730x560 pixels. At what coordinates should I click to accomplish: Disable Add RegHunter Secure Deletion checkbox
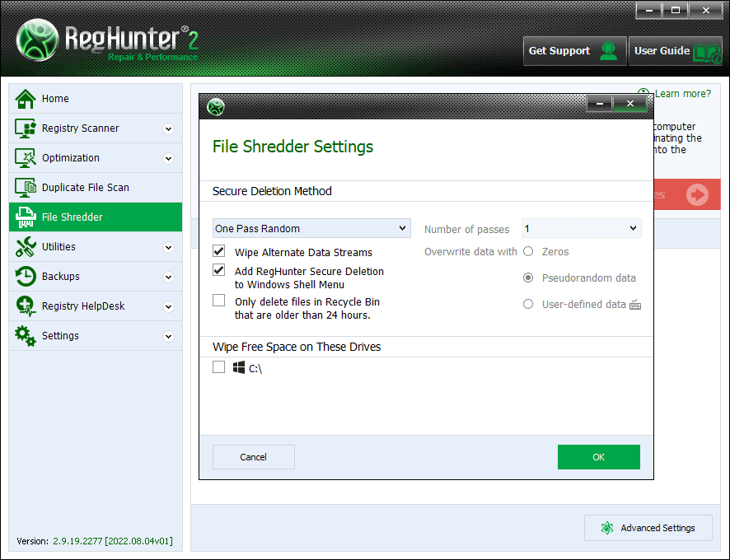(x=219, y=270)
